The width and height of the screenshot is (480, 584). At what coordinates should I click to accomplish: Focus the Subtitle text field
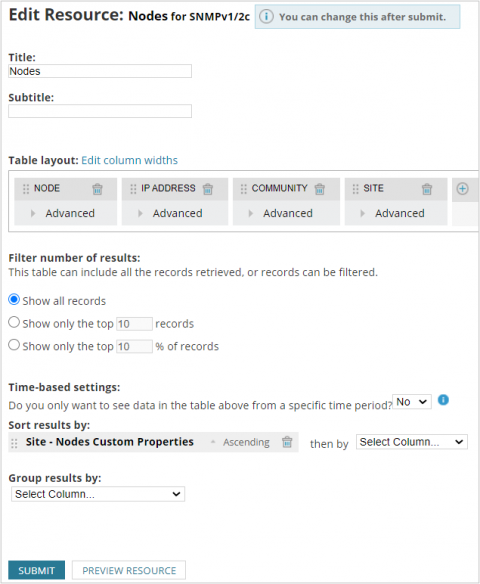pyautogui.click(x=100, y=111)
